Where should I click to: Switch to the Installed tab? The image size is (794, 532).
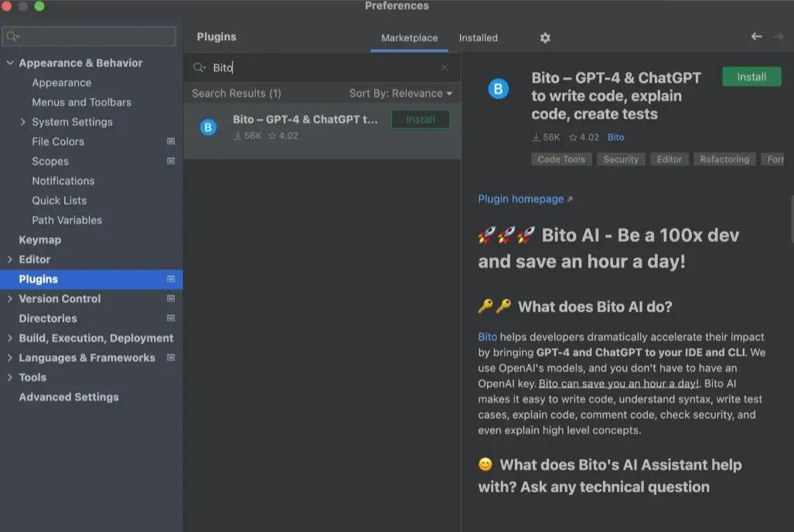pyautogui.click(x=478, y=37)
